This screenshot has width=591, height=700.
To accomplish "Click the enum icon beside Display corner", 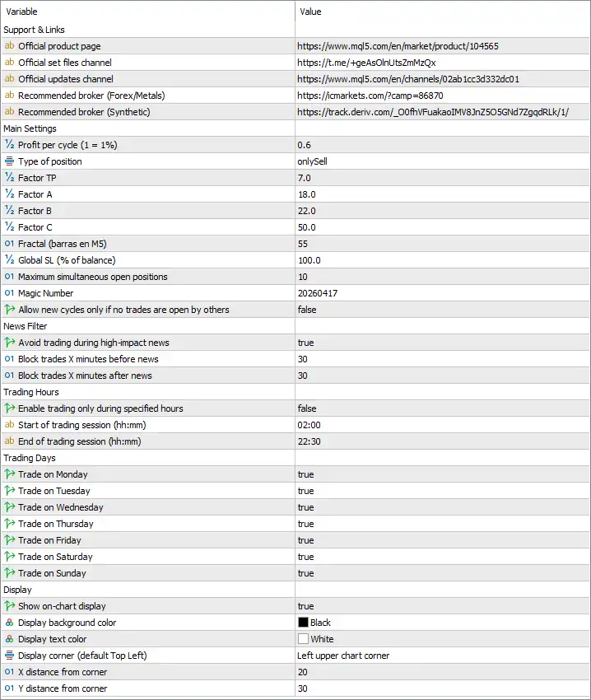I will coord(9,656).
